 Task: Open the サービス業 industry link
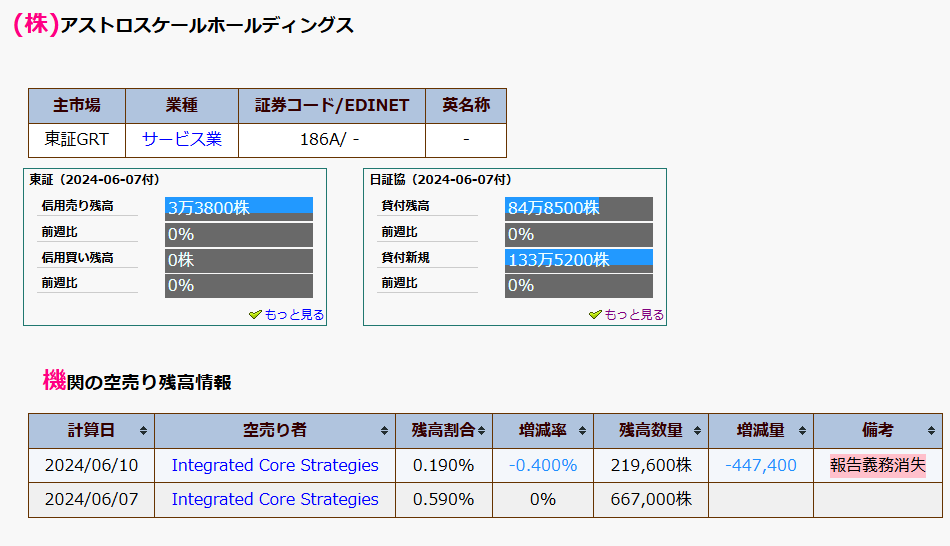pyautogui.click(x=182, y=140)
